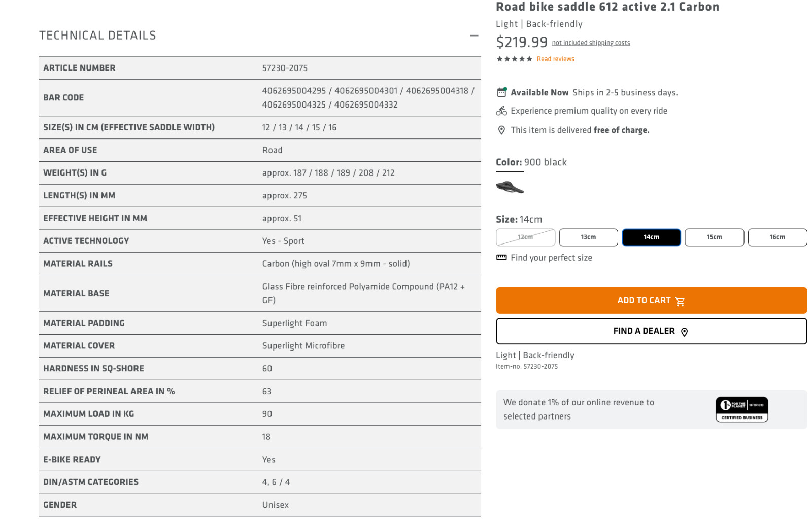Click the donate 1% revenue text

579,409
